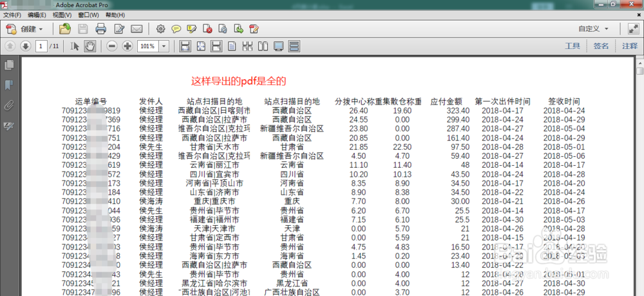Click the Email envelope icon
The width and height of the screenshot is (644, 296).
click(x=137, y=29)
